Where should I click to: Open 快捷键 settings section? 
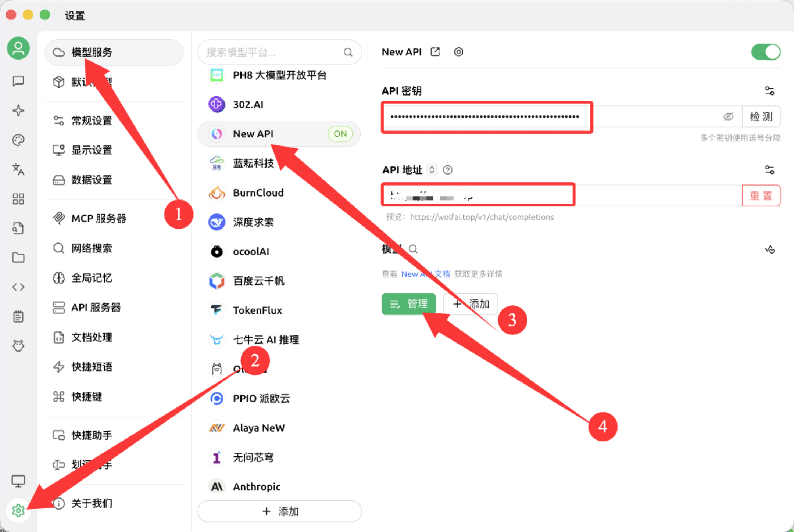pos(114,396)
